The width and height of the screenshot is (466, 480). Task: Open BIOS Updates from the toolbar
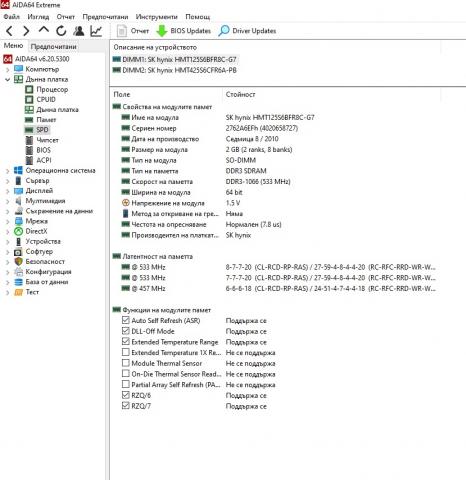[183, 31]
